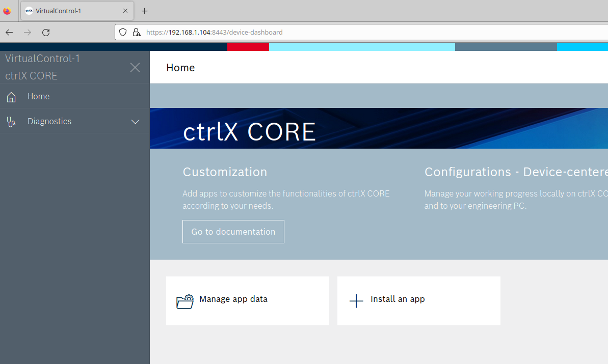Click the forward navigation arrow
This screenshot has width=608, height=364.
[x=28, y=33]
